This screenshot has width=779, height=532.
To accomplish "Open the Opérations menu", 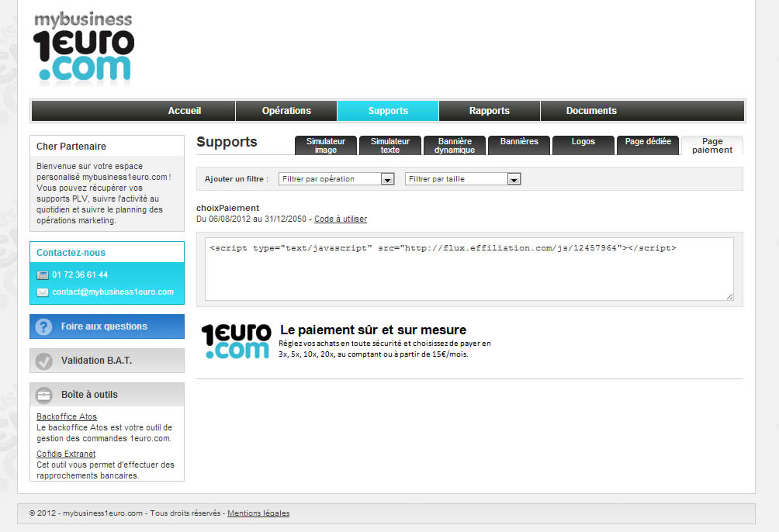I will coord(286,111).
